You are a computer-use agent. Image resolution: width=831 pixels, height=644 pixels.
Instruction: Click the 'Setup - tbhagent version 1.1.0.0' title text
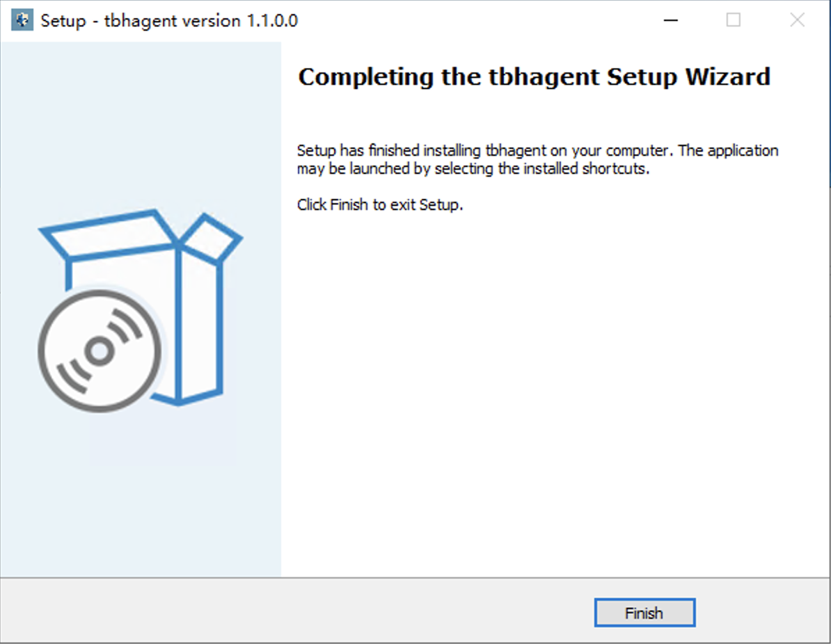tap(169, 20)
